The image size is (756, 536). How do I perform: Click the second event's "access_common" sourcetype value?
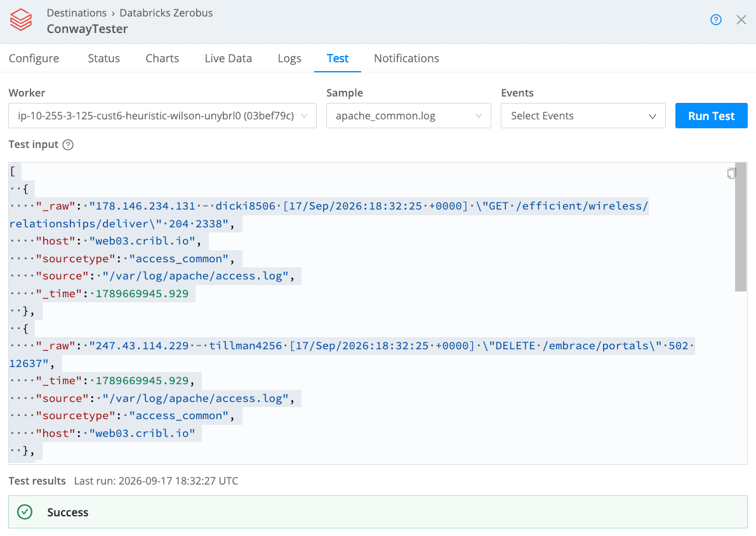178,416
